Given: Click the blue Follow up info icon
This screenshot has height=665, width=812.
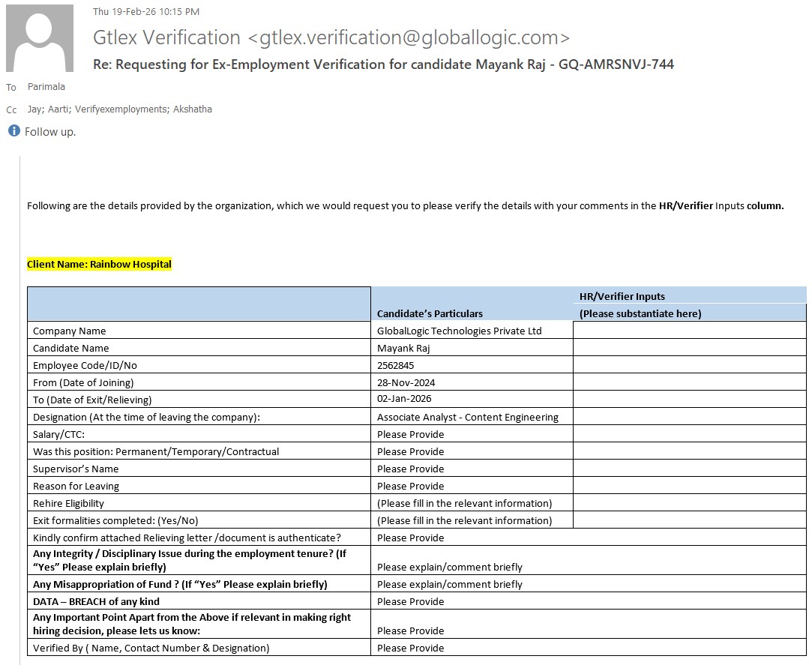Looking at the screenshot, I should (x=13, y=131).
